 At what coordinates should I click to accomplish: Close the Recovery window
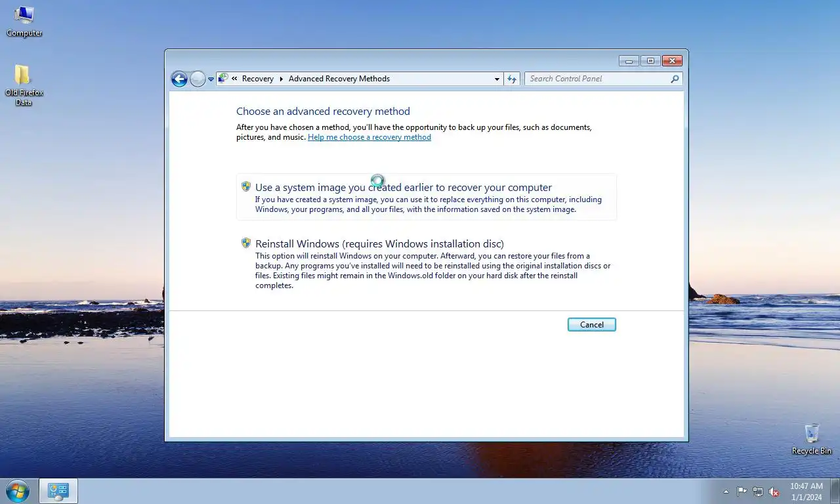(672, 61)
